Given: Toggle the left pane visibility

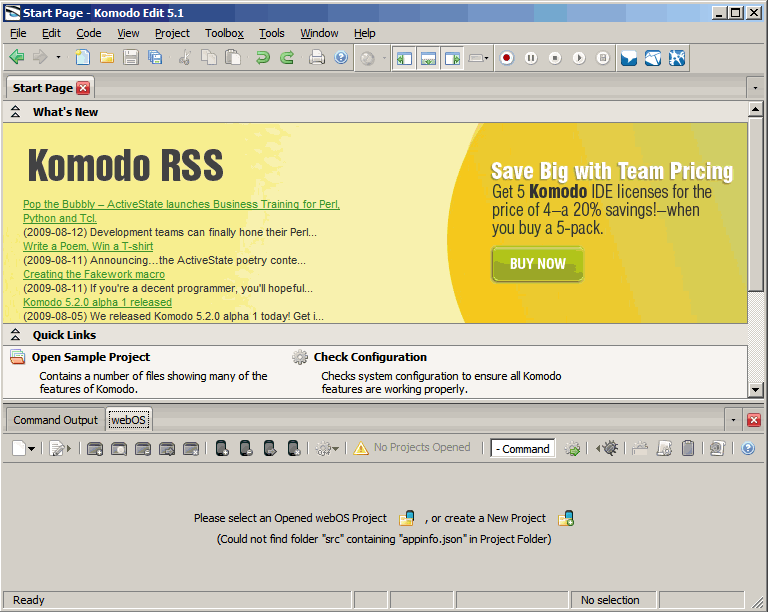Looking at the screenshot, I should [x=404, y=59].
